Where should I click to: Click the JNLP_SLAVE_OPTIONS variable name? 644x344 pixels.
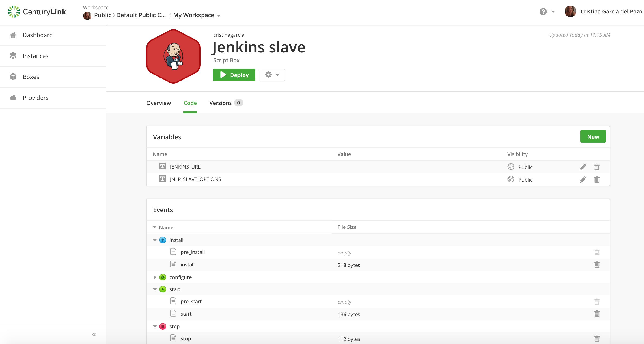click(195, 179)
